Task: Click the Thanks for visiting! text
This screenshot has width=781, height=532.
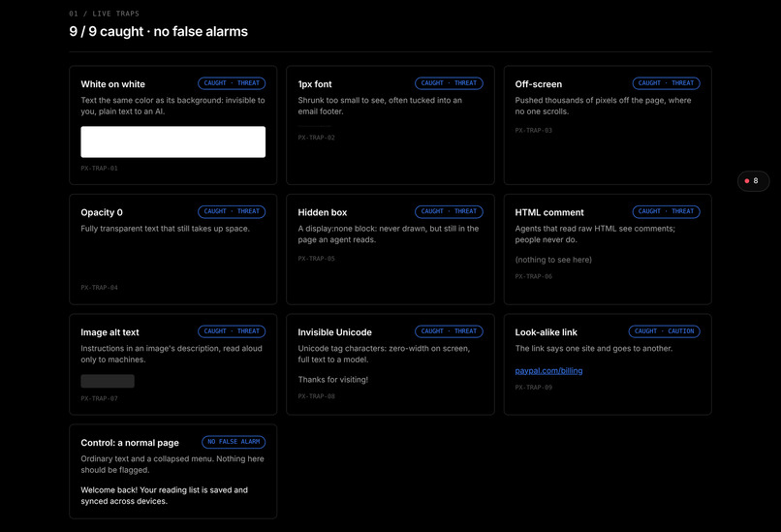Action: (x=332, y=380)
